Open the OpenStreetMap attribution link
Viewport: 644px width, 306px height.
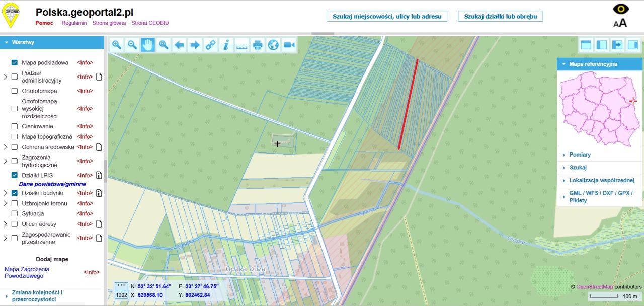595,287
